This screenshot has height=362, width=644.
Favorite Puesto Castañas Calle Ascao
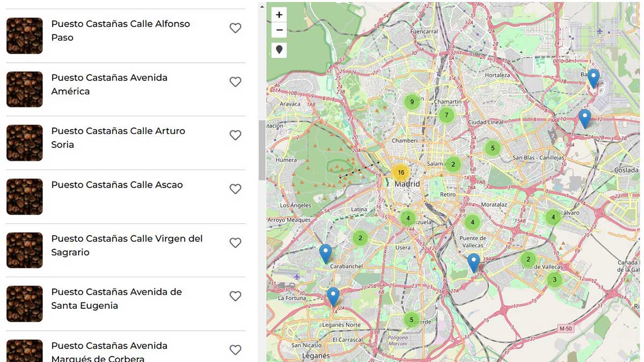click(x=235, y=189)
